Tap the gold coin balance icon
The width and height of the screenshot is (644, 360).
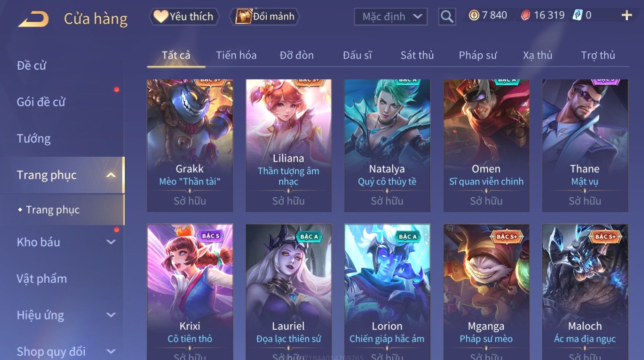(474, 15)
